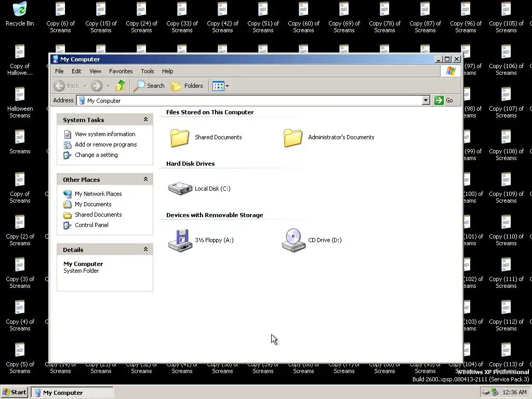532x399 pixels.
Task: Click the Back navigation button
Action: (x=66, y=86)
